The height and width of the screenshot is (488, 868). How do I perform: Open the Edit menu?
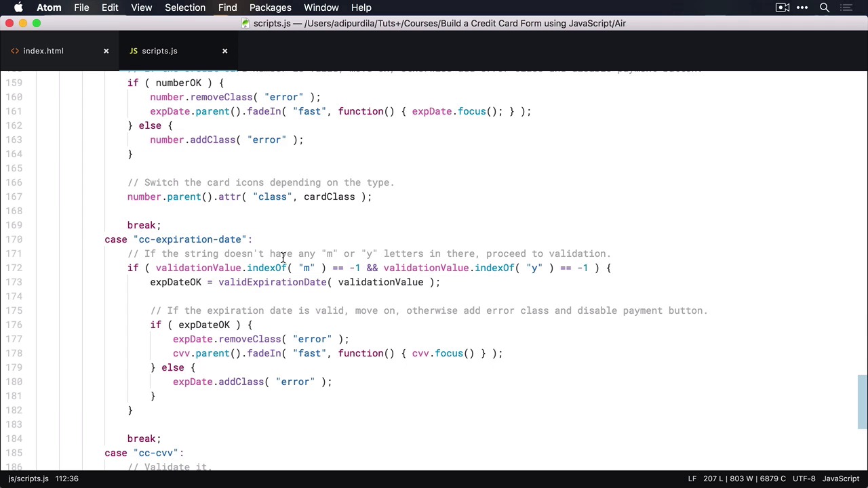pyautogui.click(x=110, y=7)
